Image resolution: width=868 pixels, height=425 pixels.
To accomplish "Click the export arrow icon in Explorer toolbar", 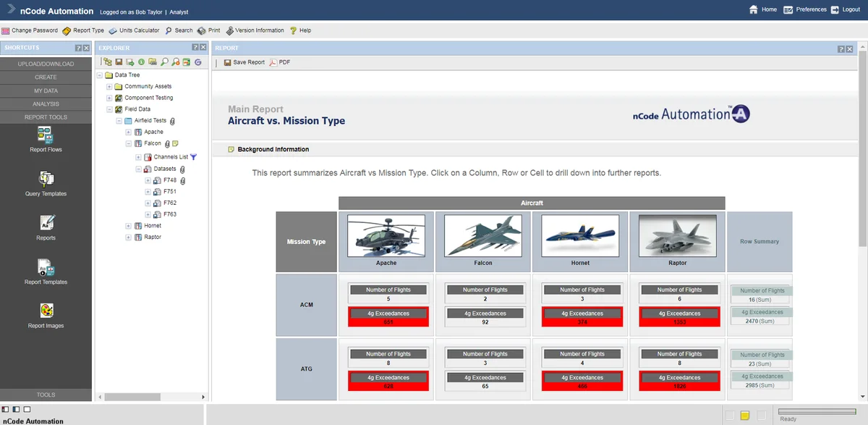I will coord(130,62).
